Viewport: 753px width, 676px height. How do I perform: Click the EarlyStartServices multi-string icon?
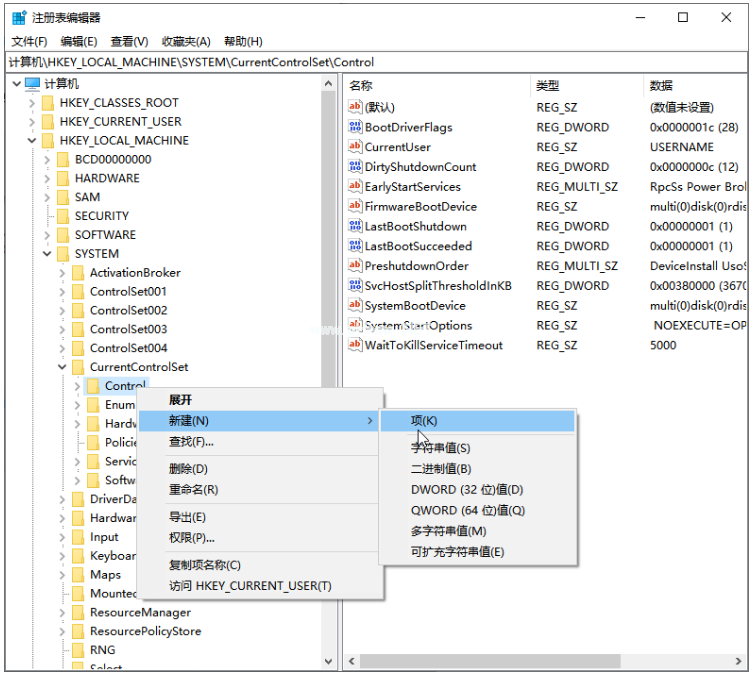pyautogui.click(x=354, y=187)
